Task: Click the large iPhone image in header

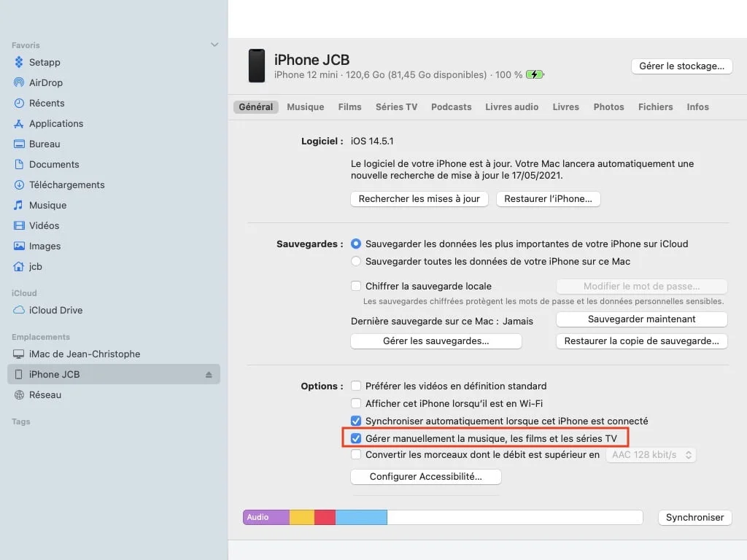Action: tap(257, 66)
